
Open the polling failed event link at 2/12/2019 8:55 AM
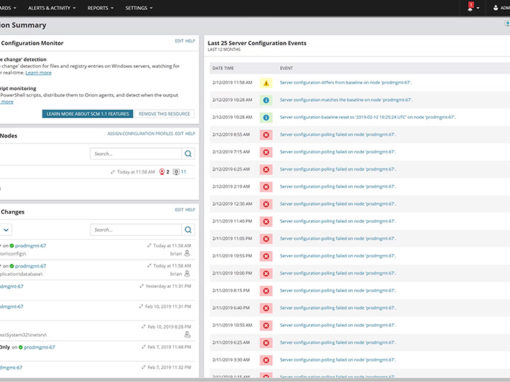pyautogui.click(x=337, y=134)
